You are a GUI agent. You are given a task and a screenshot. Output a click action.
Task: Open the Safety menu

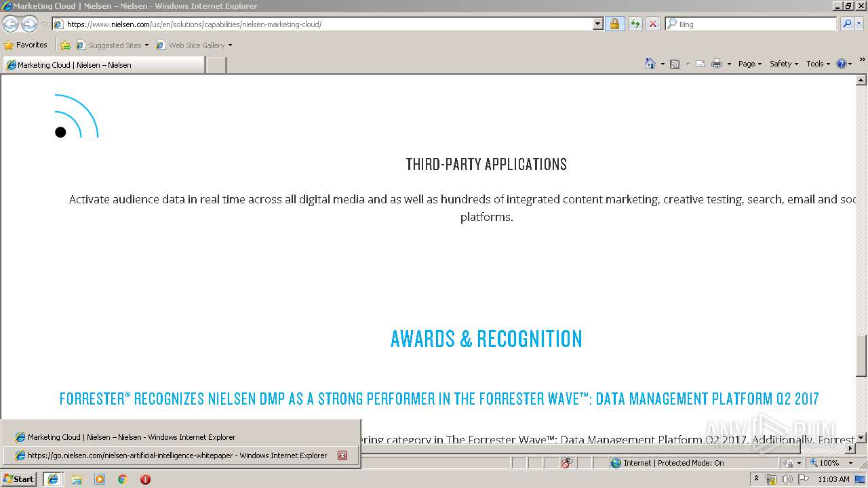click(784, 64)
